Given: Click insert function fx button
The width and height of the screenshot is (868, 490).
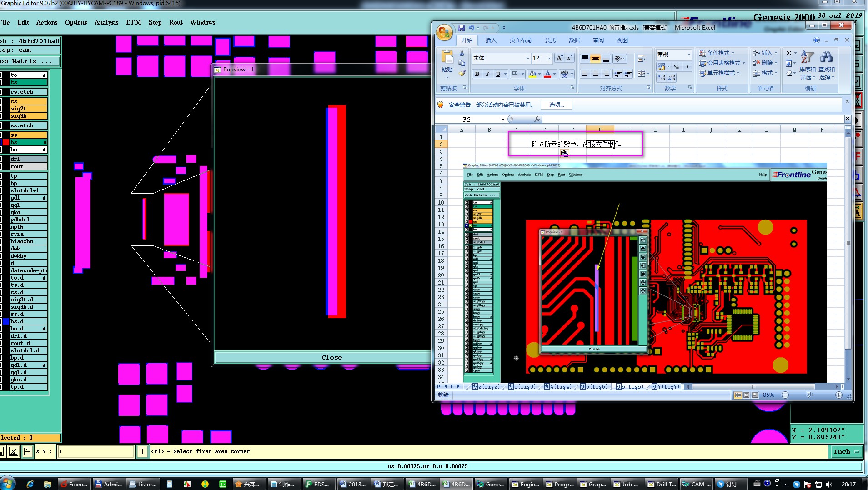Looking at the screenshot, I should pos(537,119).
